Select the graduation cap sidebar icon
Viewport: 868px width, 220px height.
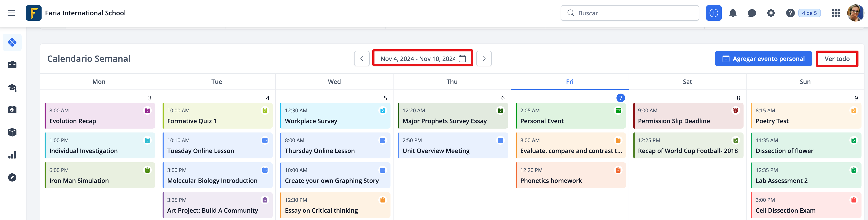pyautogui.click(x=12, y=88)
